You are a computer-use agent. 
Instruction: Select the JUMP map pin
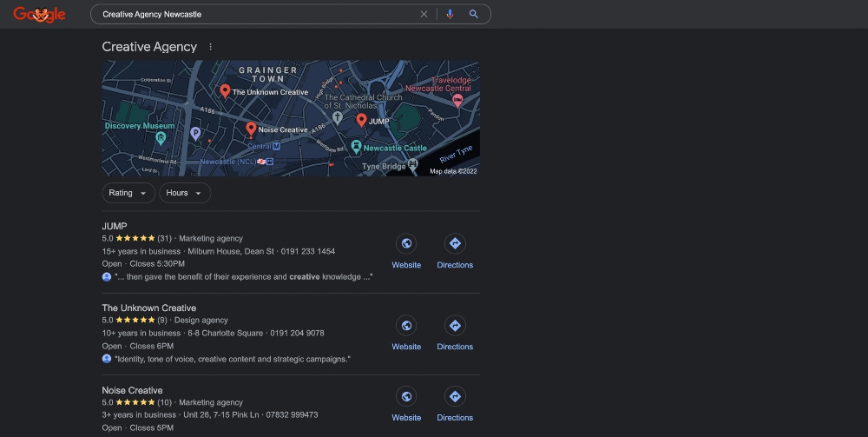pos(361,120)
